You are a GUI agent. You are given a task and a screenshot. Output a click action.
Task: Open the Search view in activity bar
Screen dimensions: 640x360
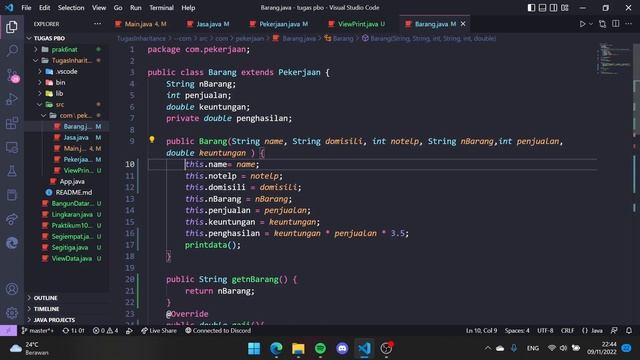click(12, 51)
